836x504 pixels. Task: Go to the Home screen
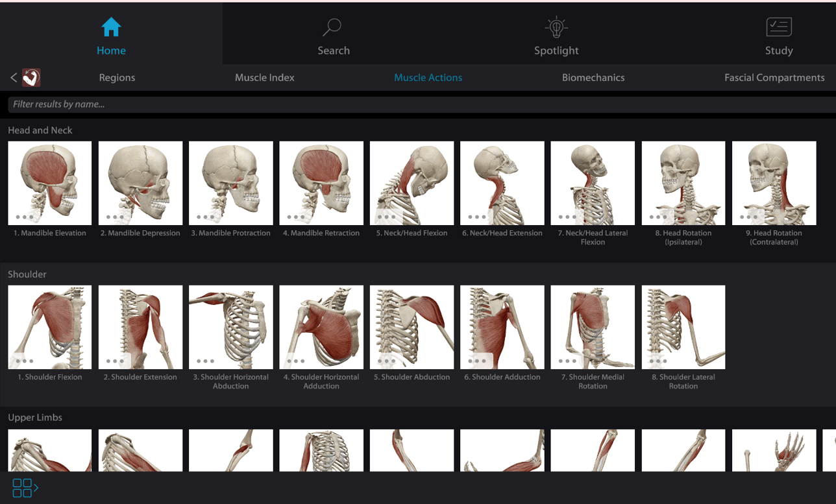(111, 36)
